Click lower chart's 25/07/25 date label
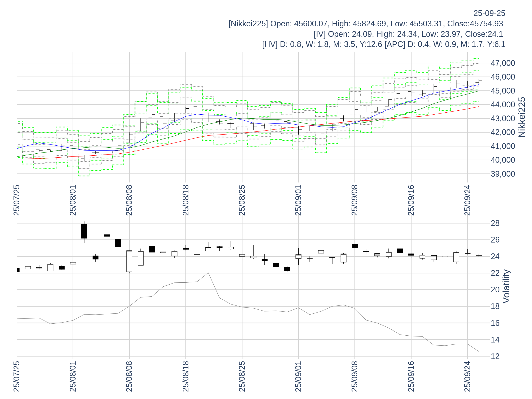Image resolution: width=532 pixels, height=399 pixels. [17, 376]
